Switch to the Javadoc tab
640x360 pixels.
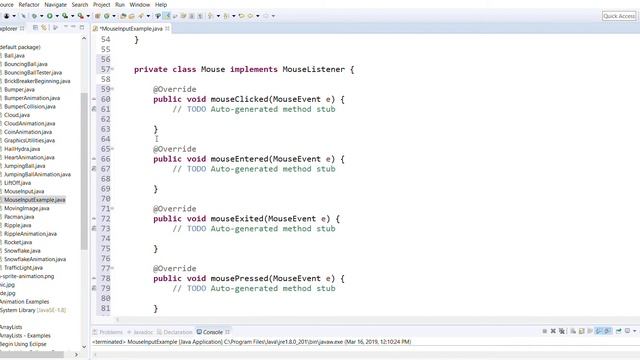(x=140, y=332)
